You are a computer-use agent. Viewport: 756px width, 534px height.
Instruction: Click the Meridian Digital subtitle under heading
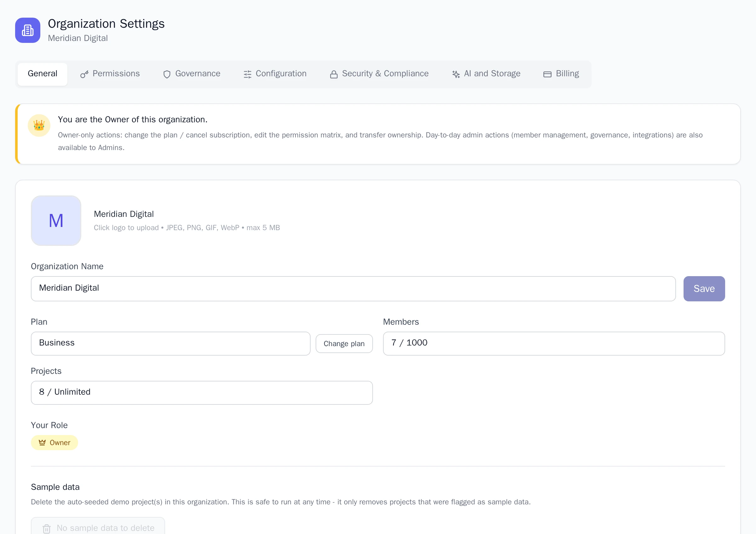[78, 38]
